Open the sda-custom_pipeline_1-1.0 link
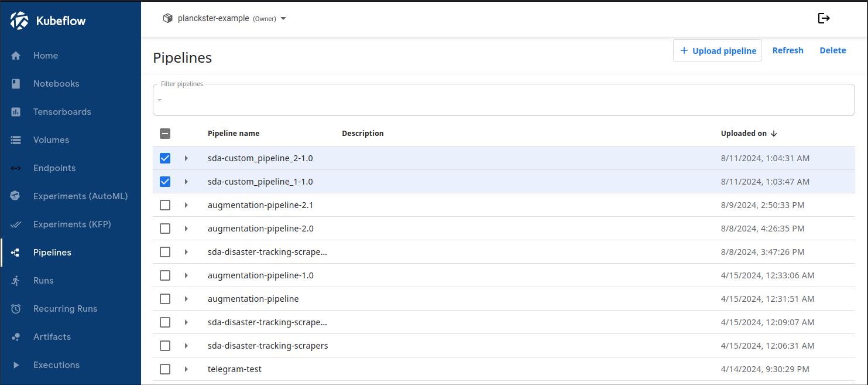This screenshot has width=868, height=385. [260, 182]
